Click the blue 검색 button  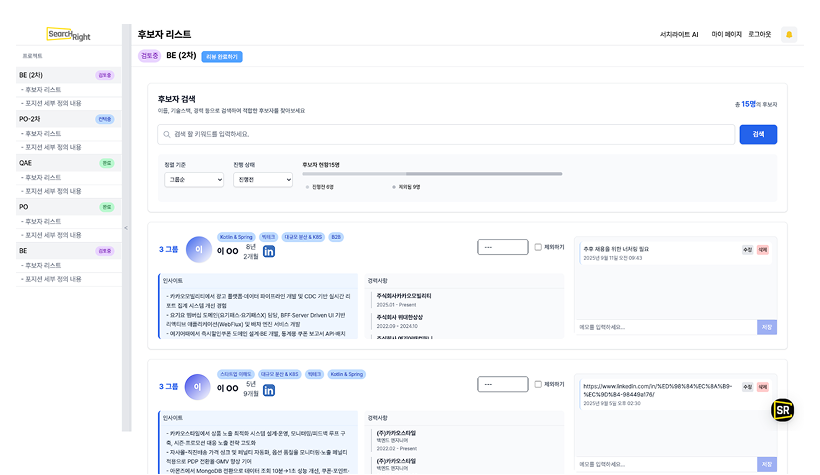(x=758, y=134)
